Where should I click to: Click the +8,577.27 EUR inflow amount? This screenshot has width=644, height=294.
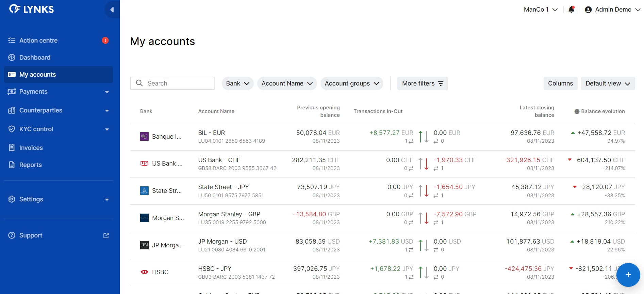point(391,133)
